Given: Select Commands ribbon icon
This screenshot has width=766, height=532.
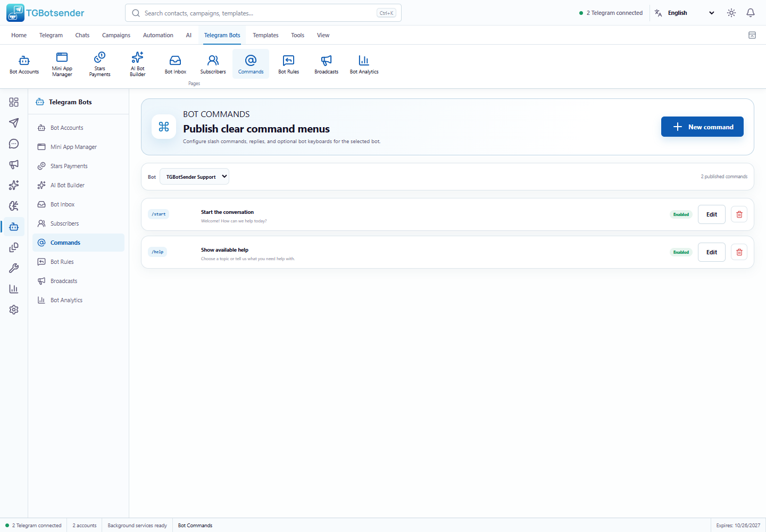Looking at the screenshot, I should [x=251, y=64].
